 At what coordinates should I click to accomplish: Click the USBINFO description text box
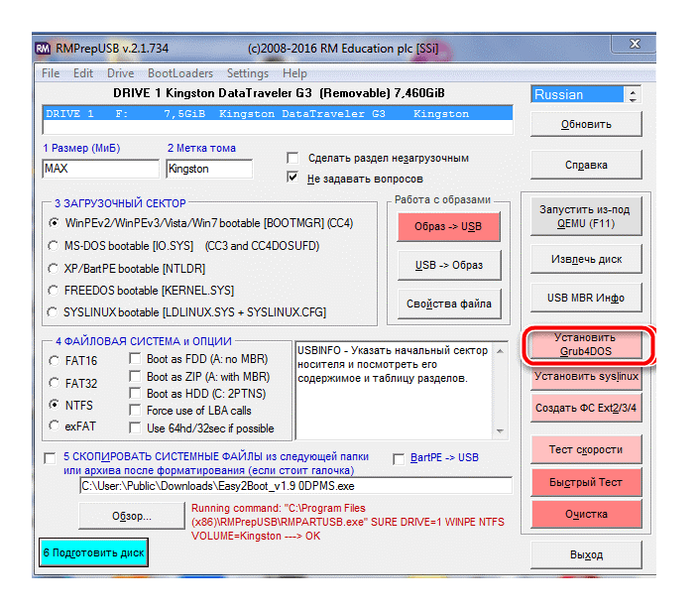pyautogui.click(x=394, y=391)
